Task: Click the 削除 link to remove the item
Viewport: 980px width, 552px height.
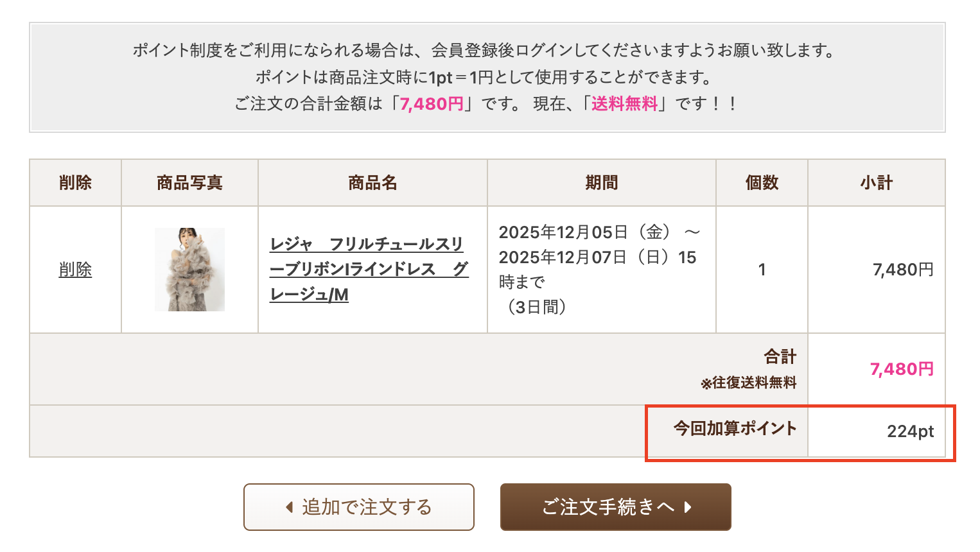Action: [x=75, y=270]
